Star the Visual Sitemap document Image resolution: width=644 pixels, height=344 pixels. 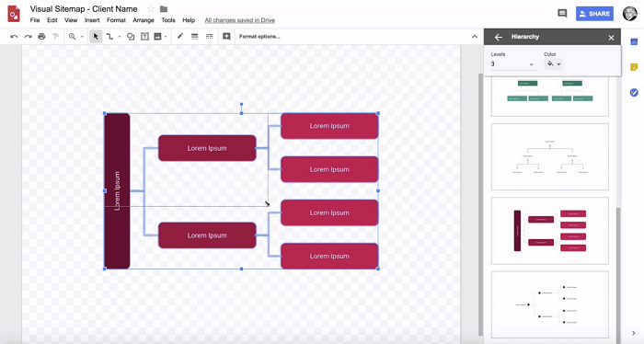151,9
